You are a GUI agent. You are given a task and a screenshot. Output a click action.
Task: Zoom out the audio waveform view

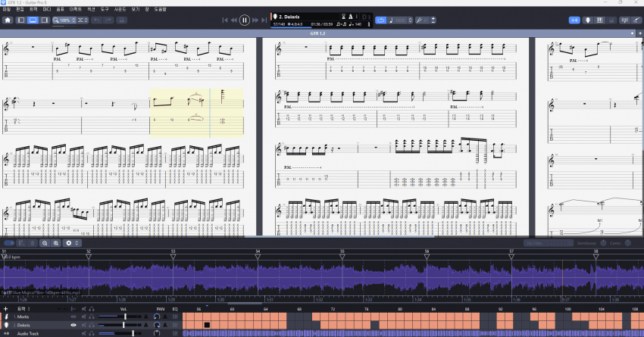click(45, 243)
